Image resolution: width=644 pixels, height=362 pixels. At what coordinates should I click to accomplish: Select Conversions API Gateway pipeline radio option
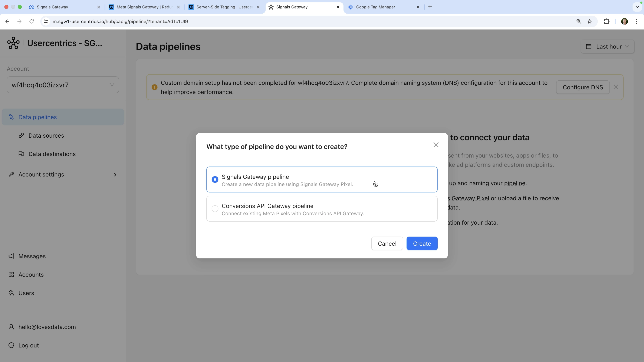coord(215,209)
